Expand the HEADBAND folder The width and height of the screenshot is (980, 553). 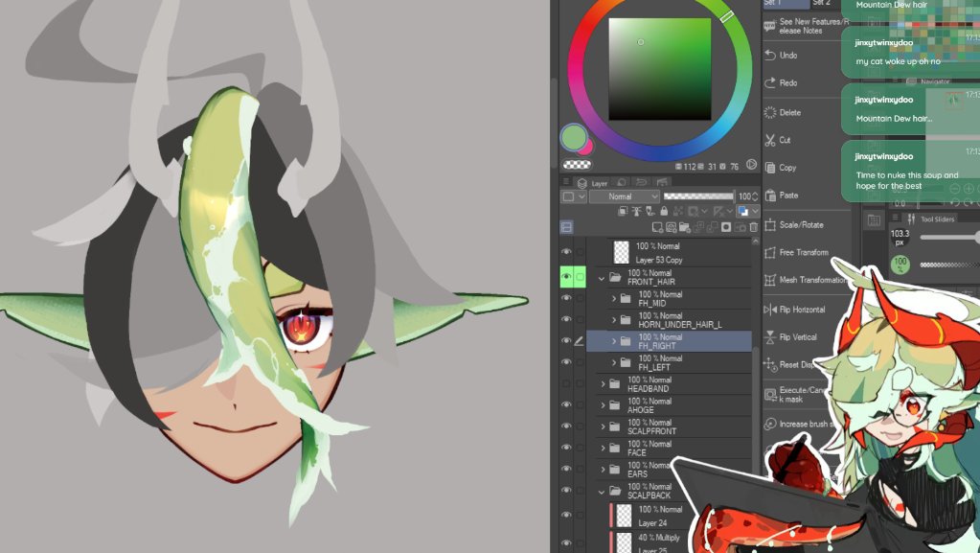click(x=603, y=384)
